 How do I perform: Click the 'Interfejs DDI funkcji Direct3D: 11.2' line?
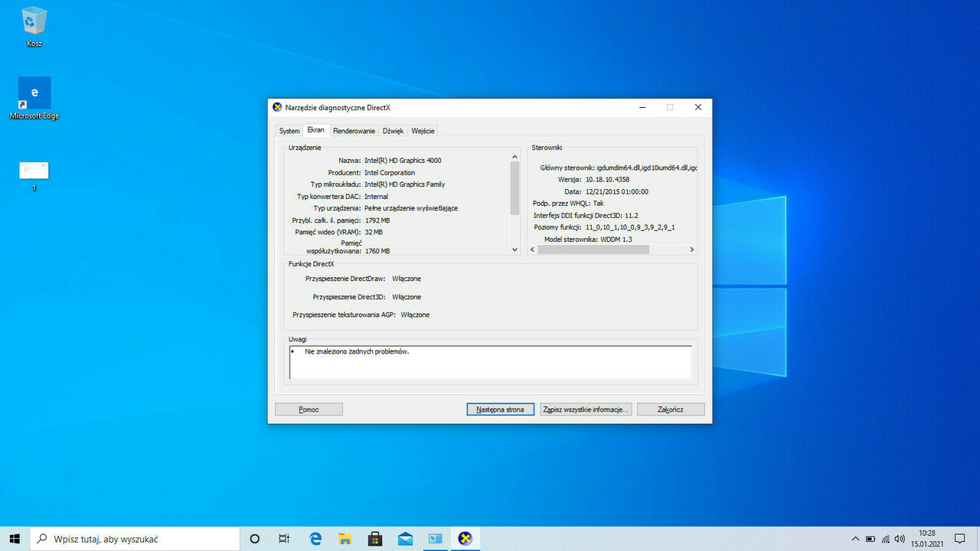coord(586,216)
